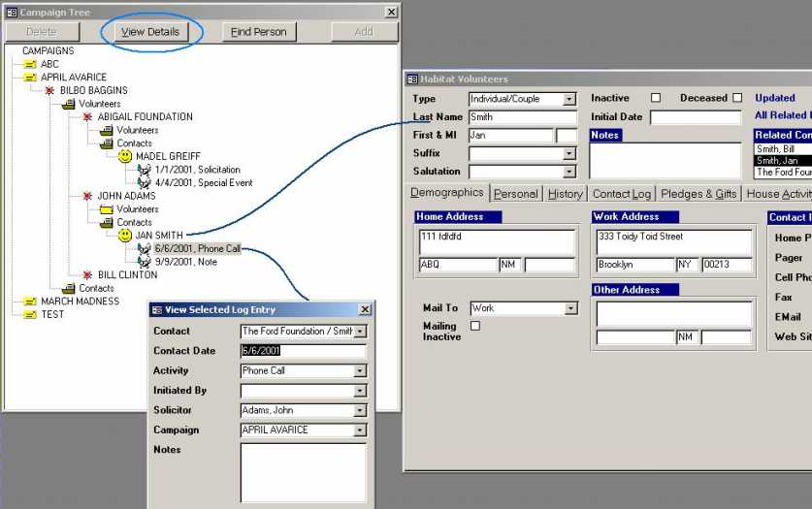Viewport: 812px width, 509px height.
Task: Switch to the Contact Log tab
Action: pos(622,194)
